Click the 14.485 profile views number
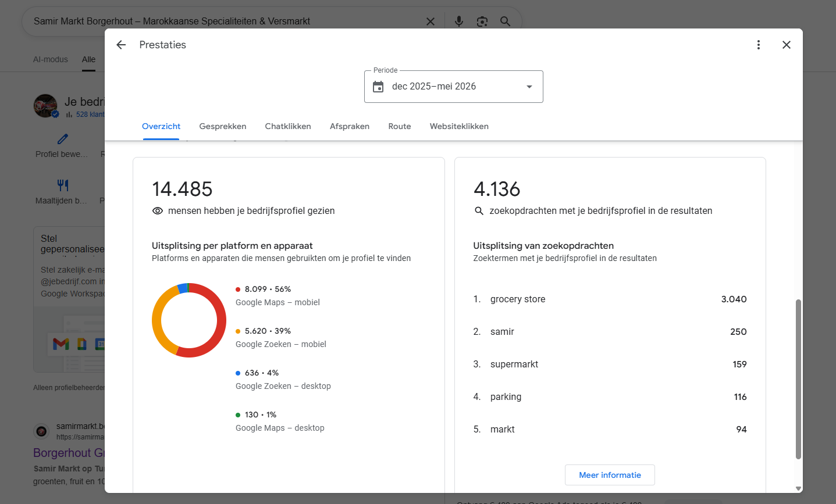This screenshot has width=836, height=504. [182, 189]
